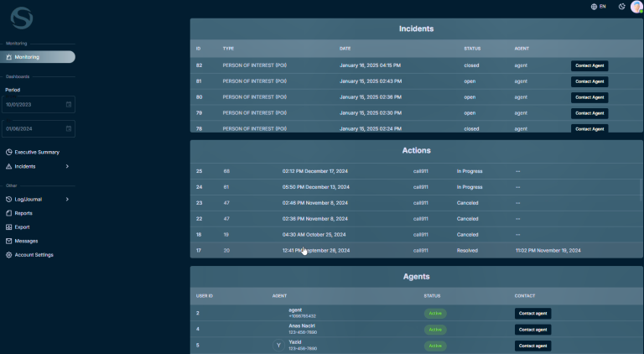The image size is (644, 354).
Task: Click the 10/01/2023 period start field
Action: pyautogui.click(x=34, y=105)
